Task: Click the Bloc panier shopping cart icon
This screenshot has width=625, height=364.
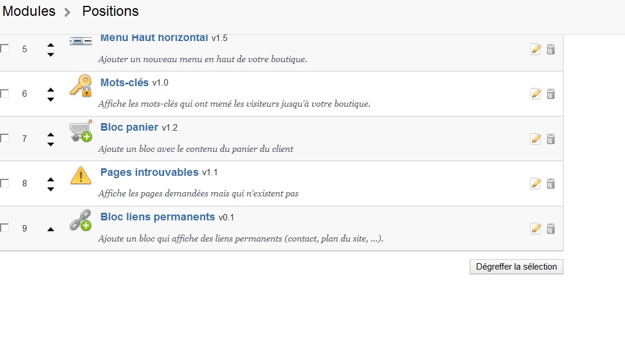Action: [x=81, y=131]
